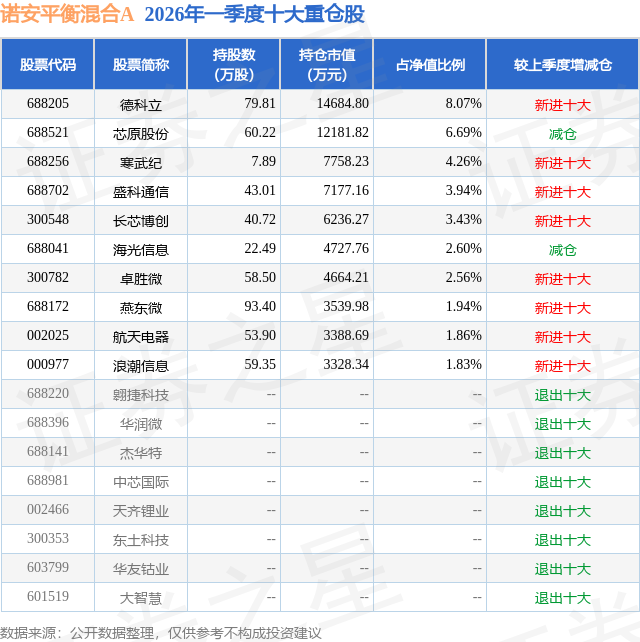Image resolution: width=640 pixels, height=642 pixels.
Task: Select stock name 浪潮信息
Action: pos(141,366)
